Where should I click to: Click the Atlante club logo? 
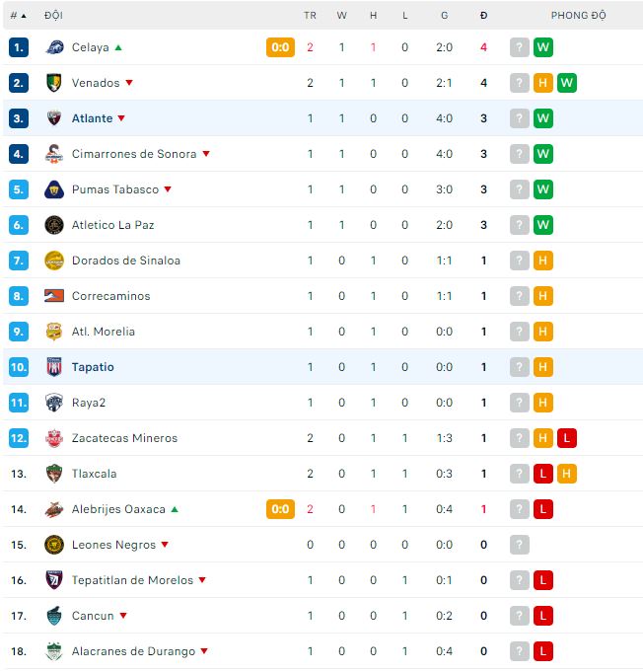coord(54,118)
